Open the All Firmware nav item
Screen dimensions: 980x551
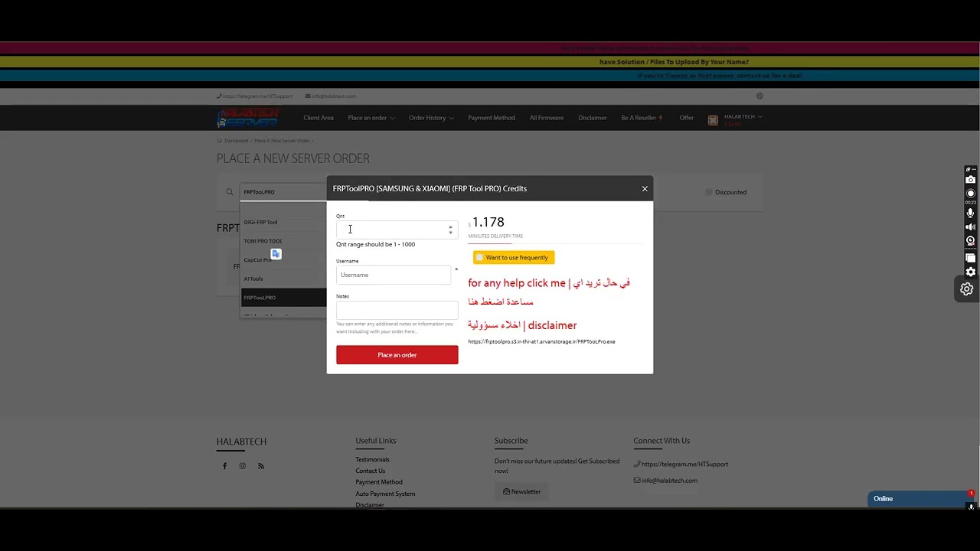[x=547, y=118]
